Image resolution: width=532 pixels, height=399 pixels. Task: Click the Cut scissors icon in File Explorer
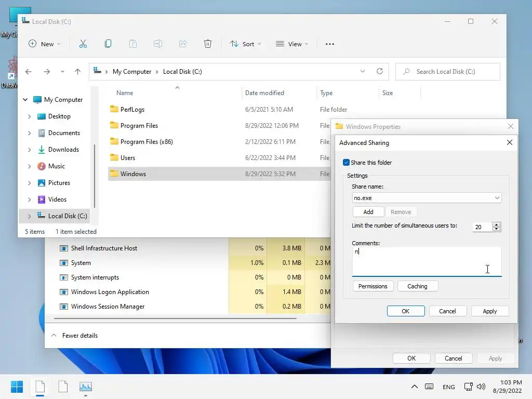(83, 44)
